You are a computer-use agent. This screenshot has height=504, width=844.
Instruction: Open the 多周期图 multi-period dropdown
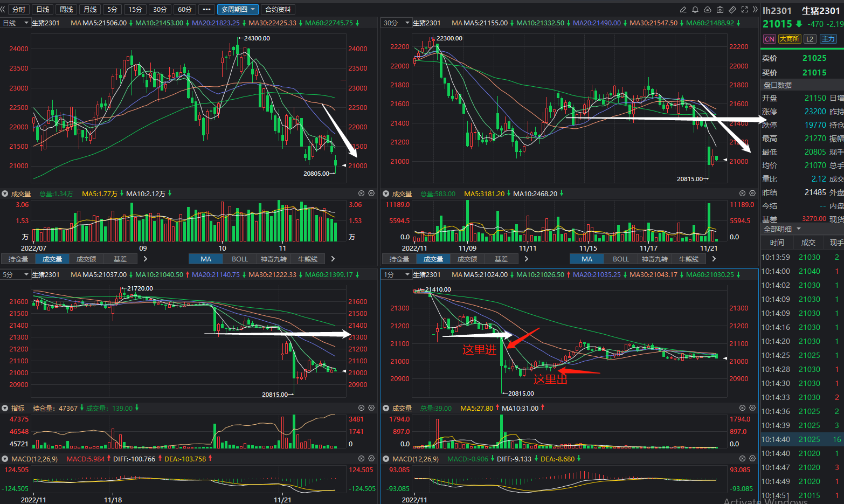238,10
